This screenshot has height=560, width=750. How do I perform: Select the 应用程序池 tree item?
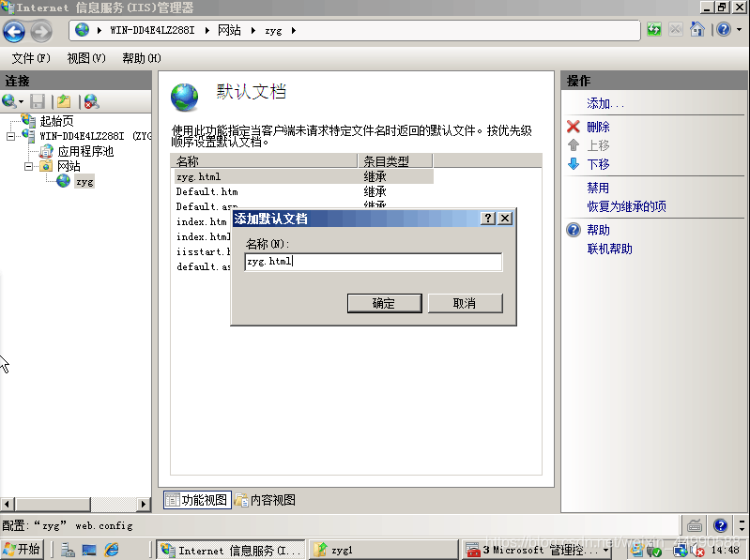pos(85,151)
